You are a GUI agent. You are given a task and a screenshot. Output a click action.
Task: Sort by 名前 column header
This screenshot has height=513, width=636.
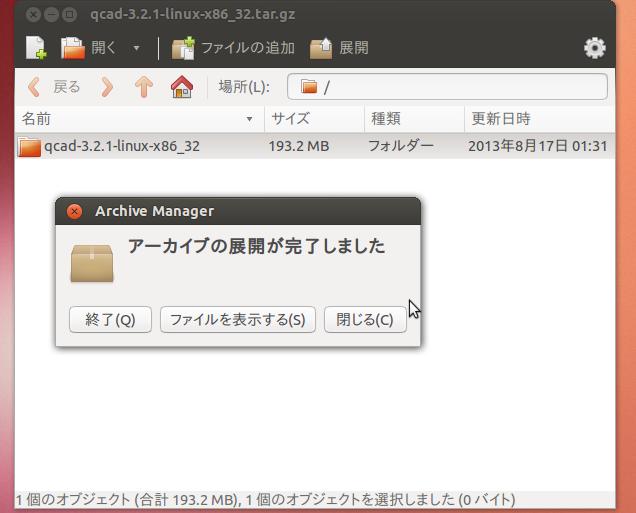139,119
